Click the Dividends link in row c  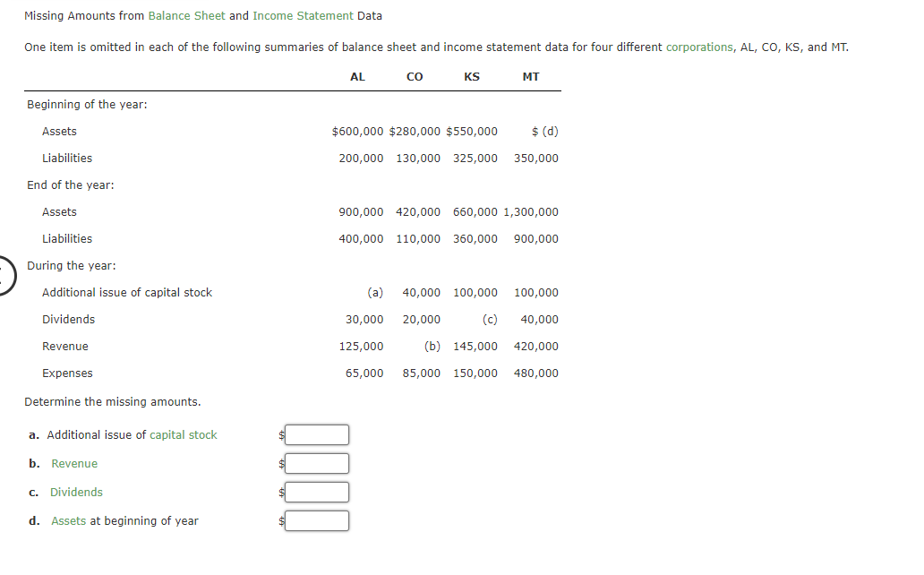pos(76,492)
